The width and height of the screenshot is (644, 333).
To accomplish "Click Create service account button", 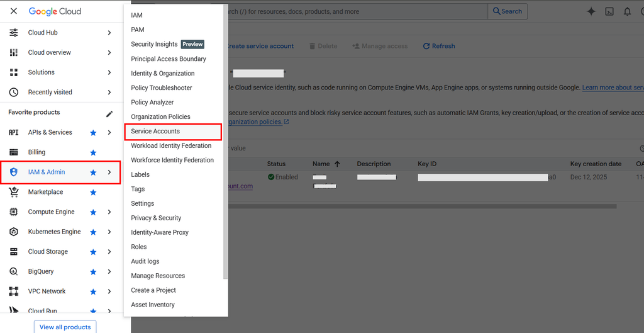I will (x=260, y=46).
